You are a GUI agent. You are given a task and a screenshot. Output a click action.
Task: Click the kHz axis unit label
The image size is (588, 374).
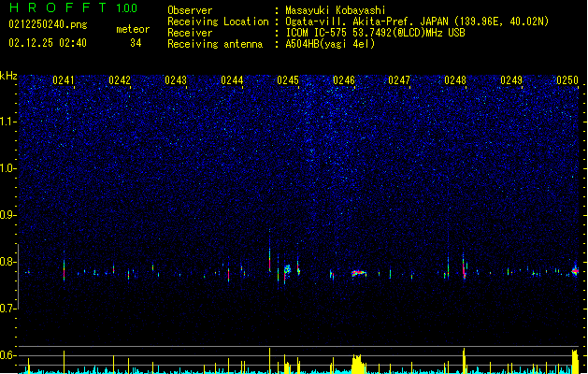(x=8, y=76)
